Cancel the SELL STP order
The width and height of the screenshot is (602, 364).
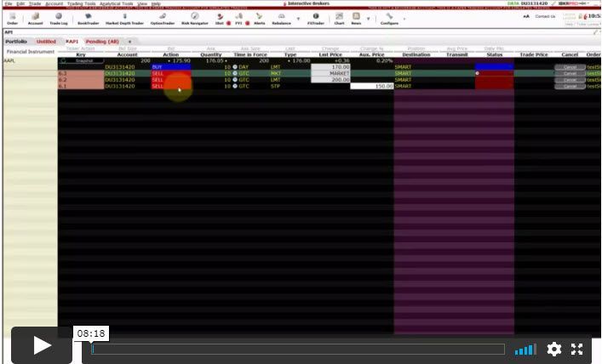pyautogui.click(x=570, y=86)
